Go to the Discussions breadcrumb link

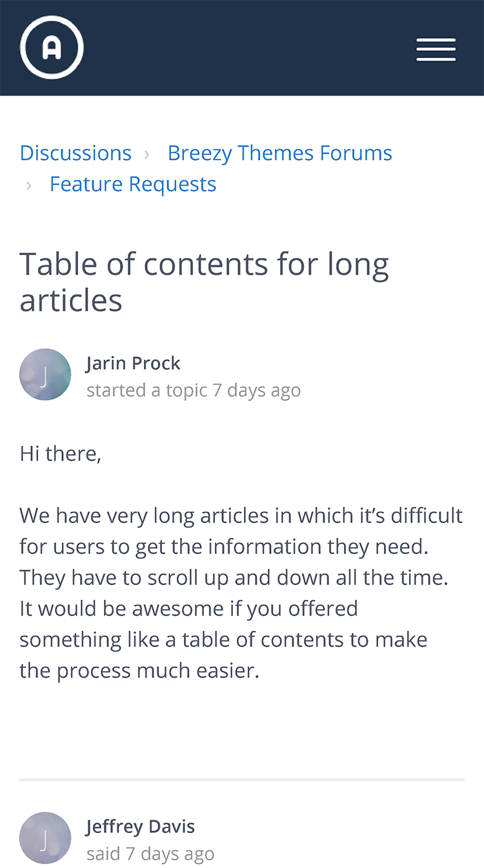pos(76,153)
